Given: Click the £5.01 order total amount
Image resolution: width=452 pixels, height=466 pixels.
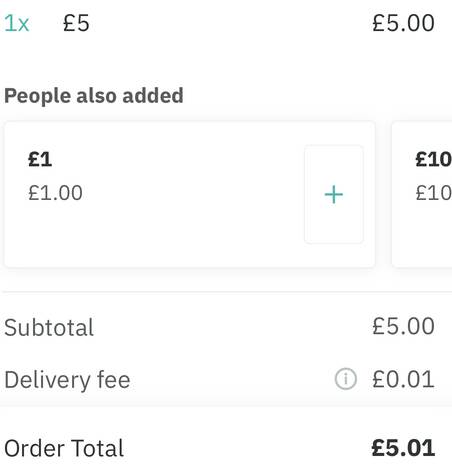Looking at the screenshot, I should pyautogui.click(x=403, y=448).
